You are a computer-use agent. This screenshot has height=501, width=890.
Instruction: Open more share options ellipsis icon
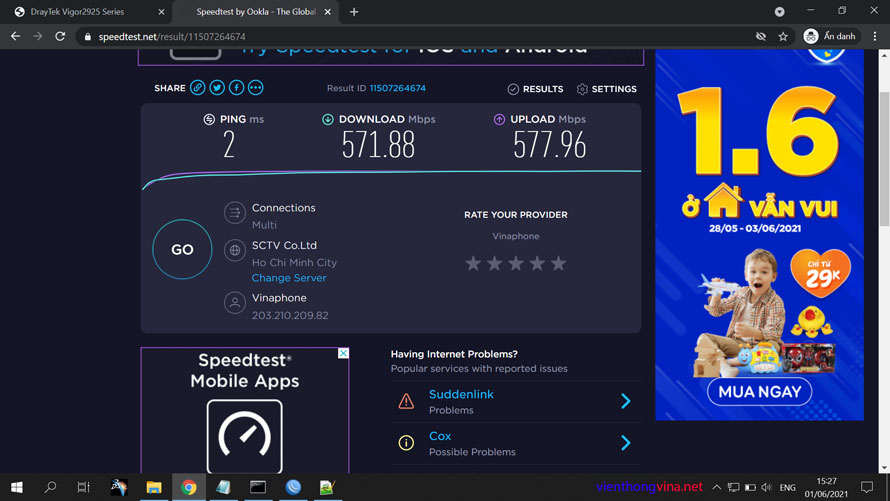pos(255,88)
